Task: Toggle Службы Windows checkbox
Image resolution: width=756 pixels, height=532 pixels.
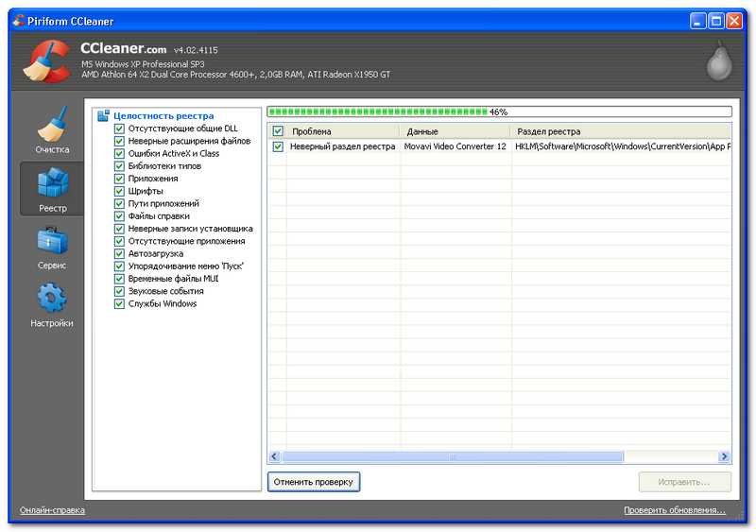Action: point(119,304)
